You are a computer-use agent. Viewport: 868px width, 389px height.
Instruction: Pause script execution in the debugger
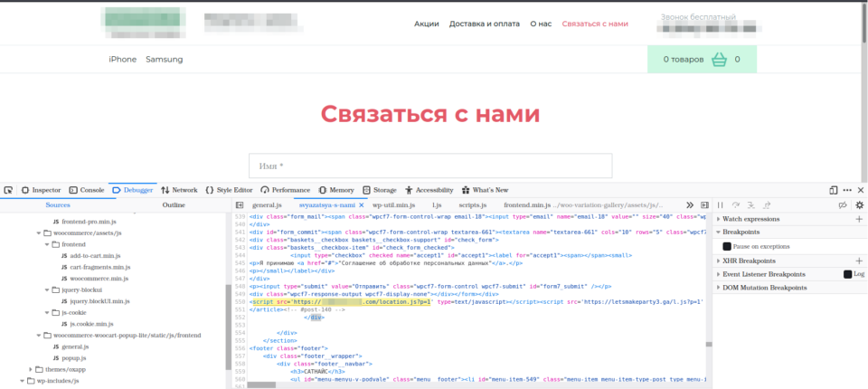[721, 205]
